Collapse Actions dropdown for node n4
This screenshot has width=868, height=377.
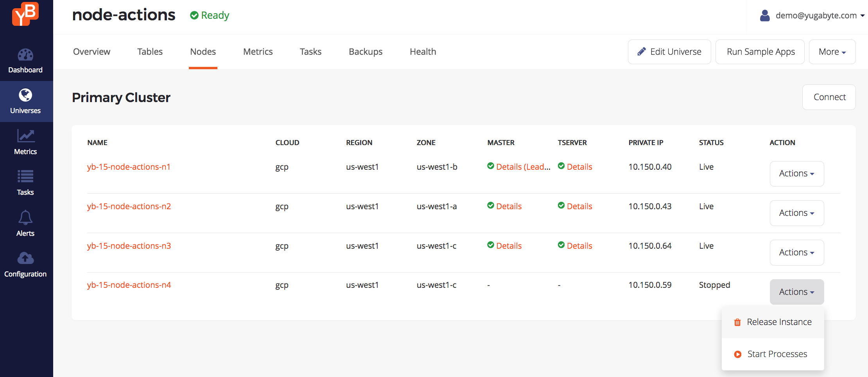pyautogui.click(x=797, y=292)
